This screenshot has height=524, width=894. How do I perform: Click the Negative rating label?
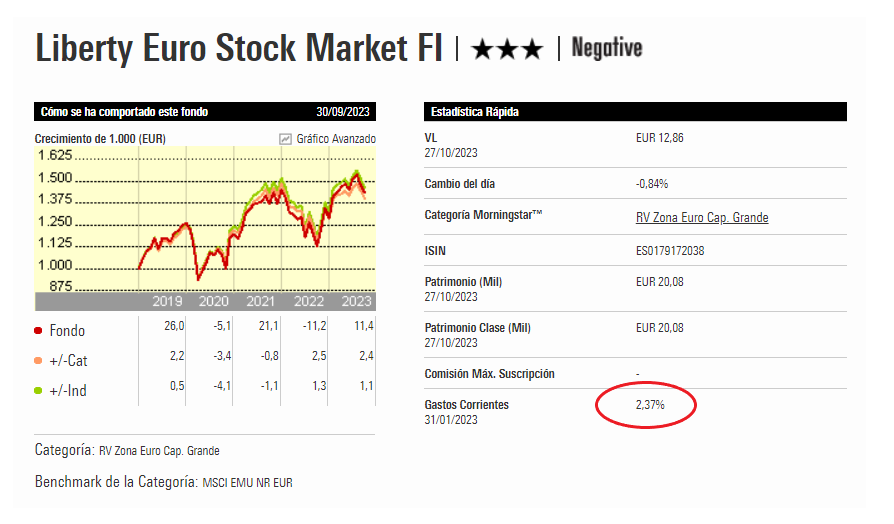click(x=606, y=48)
